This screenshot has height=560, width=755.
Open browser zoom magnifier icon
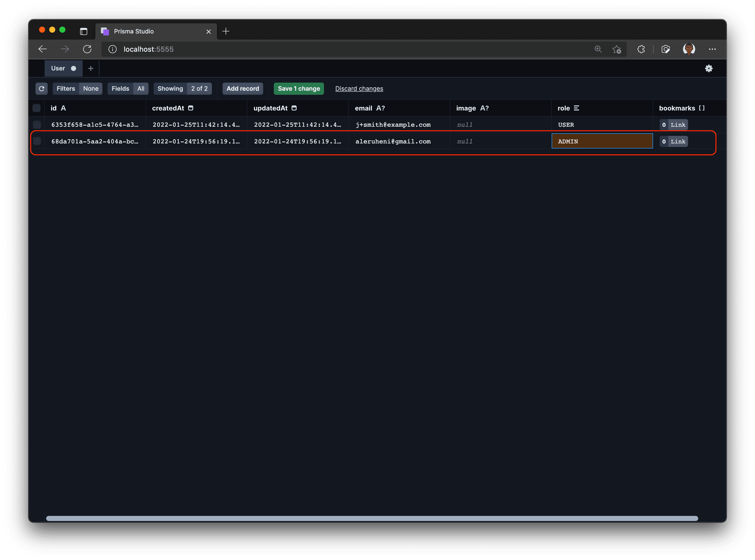pyautogui.click(x=598, y=49)
